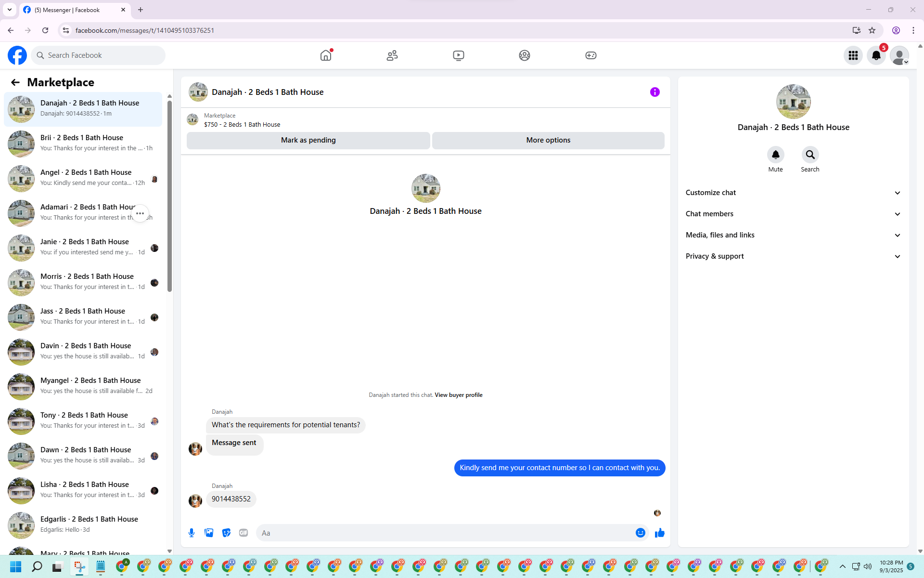Open the browser three-dot menu
Screen dimensions: 924x578
(913, 30)
